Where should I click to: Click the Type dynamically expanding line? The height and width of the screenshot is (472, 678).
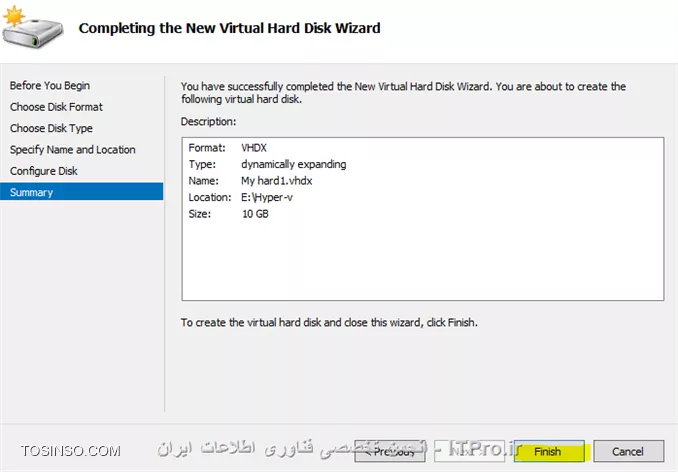tap(267, 164)
